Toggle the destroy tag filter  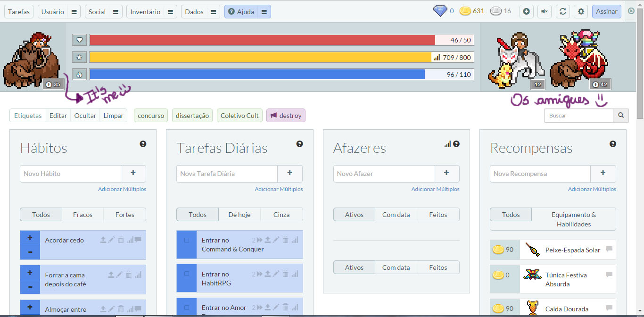(286, 116)
